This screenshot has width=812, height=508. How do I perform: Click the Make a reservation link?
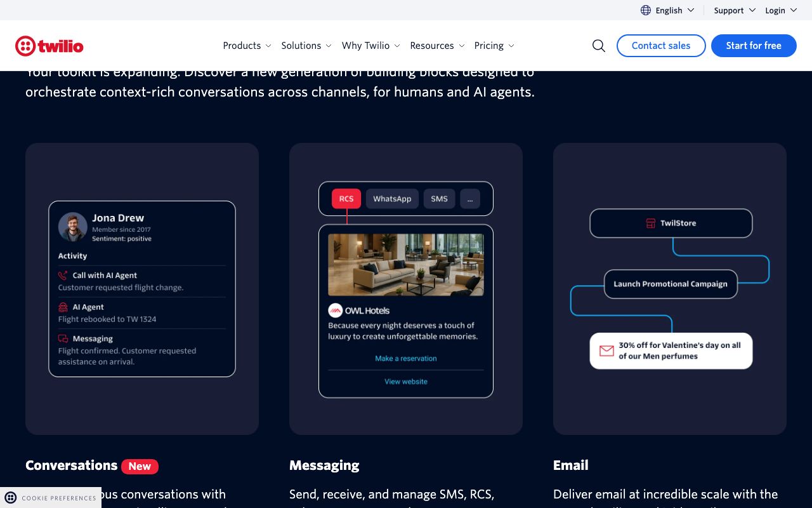tap(406, 359)
